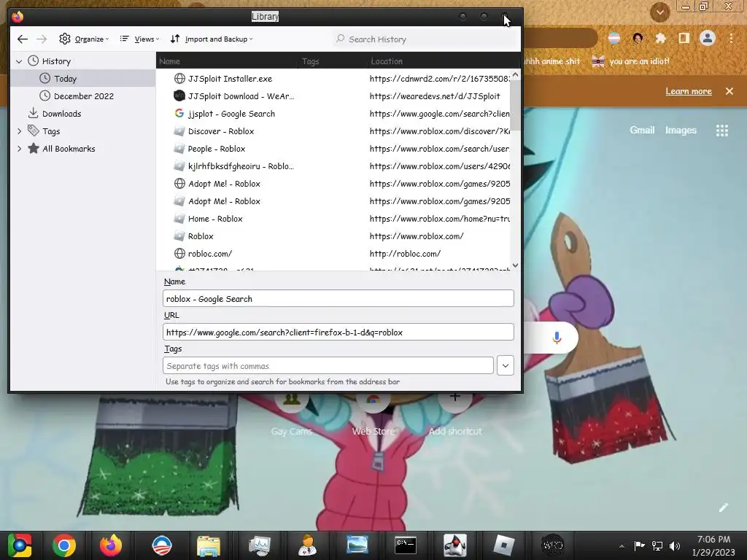Open Firefox from the taskbar
Image resolution: width=747 pixels, height=560 pixels.
111,545
